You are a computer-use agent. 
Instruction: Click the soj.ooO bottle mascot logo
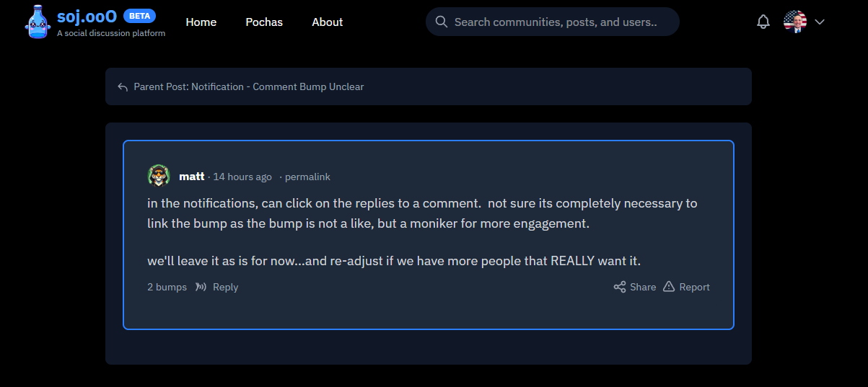pyautogui.click(x=36, y=22)
